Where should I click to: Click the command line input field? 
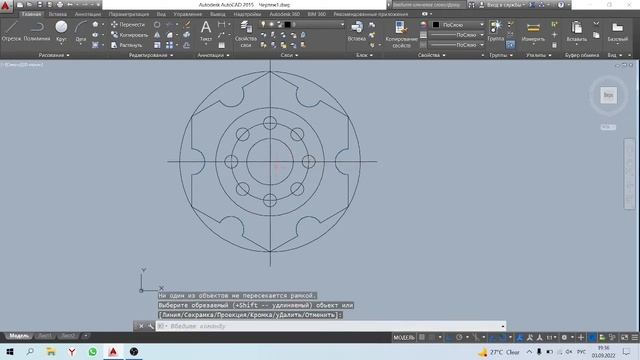pos(331,326)
